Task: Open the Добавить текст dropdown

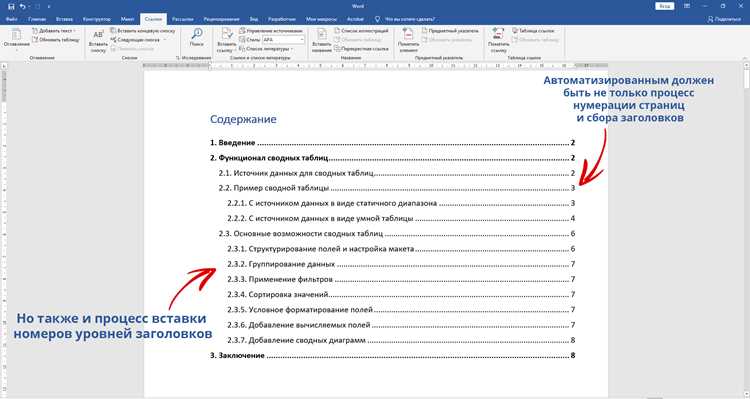Action: click(54, 31)
